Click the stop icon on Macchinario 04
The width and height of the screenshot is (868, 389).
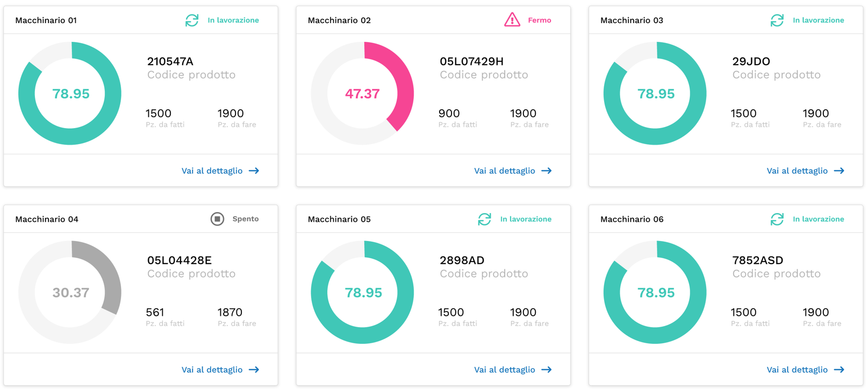pos(217,219)
